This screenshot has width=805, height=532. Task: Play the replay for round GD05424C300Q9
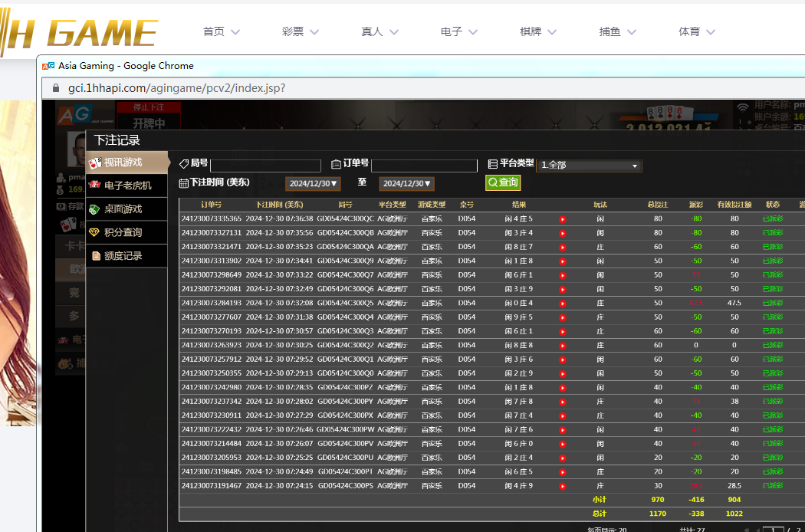tap(562, 261)
